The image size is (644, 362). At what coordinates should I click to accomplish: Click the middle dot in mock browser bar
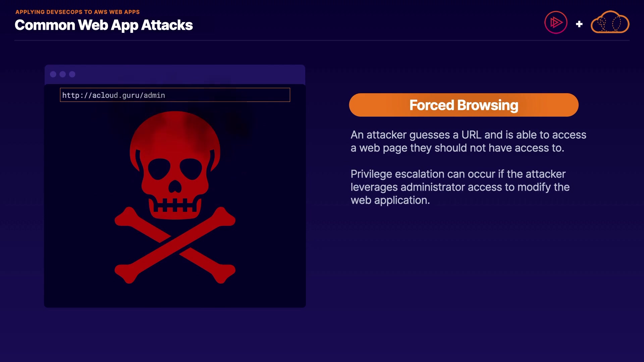(x=63, y=74)
